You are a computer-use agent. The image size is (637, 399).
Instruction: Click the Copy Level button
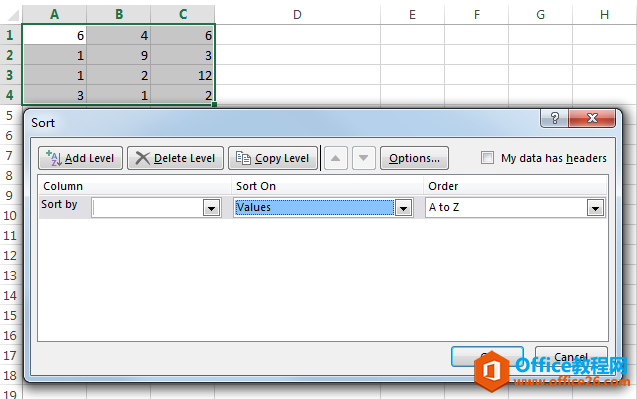pyautogui.click(x=273, y=158)
